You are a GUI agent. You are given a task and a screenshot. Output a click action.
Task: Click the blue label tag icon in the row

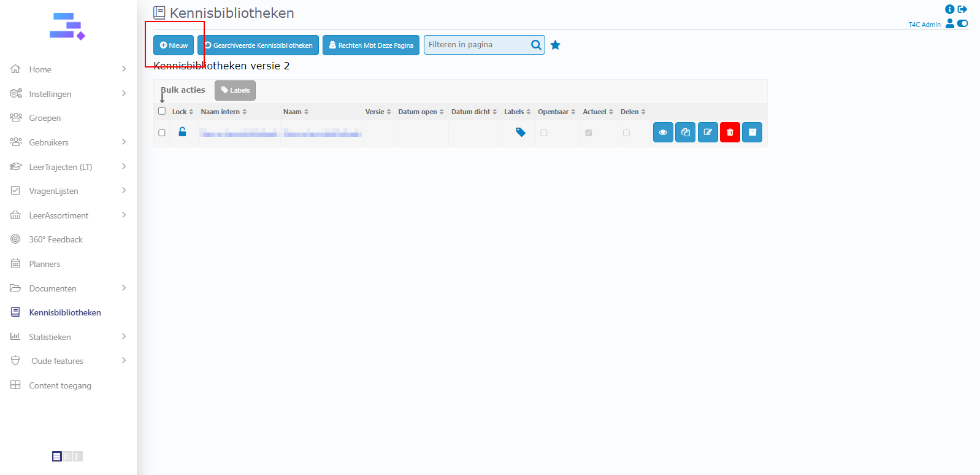pos(521,133)
